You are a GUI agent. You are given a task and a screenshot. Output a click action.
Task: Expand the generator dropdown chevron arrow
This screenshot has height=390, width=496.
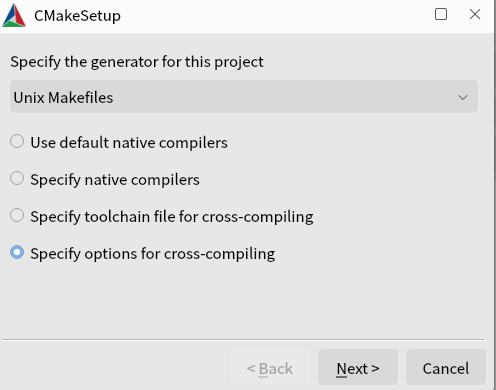click(x=463, y=97)
